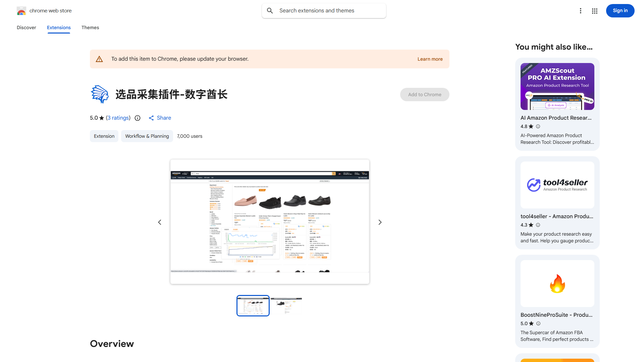Click the info icon beside the rating

(138, 118)
